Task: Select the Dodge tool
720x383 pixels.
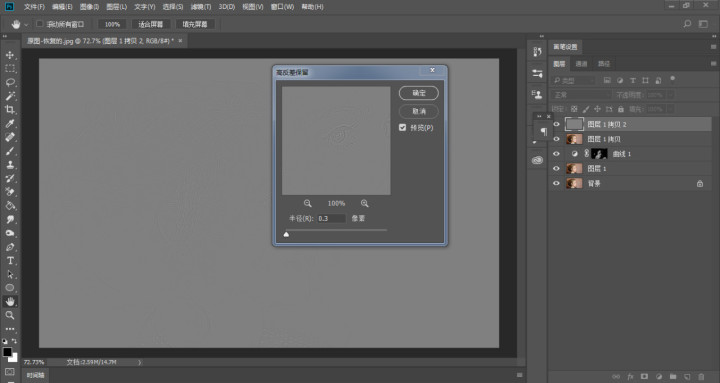Action: 10,233
